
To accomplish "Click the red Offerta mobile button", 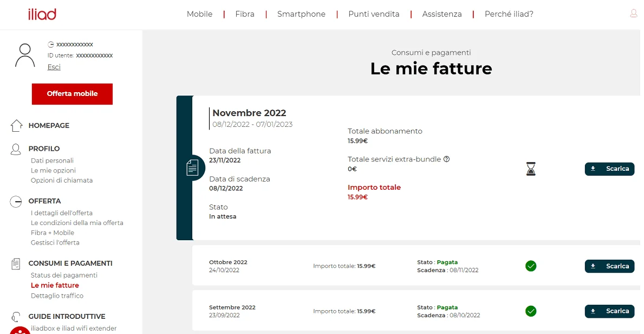I will point(72,94).
